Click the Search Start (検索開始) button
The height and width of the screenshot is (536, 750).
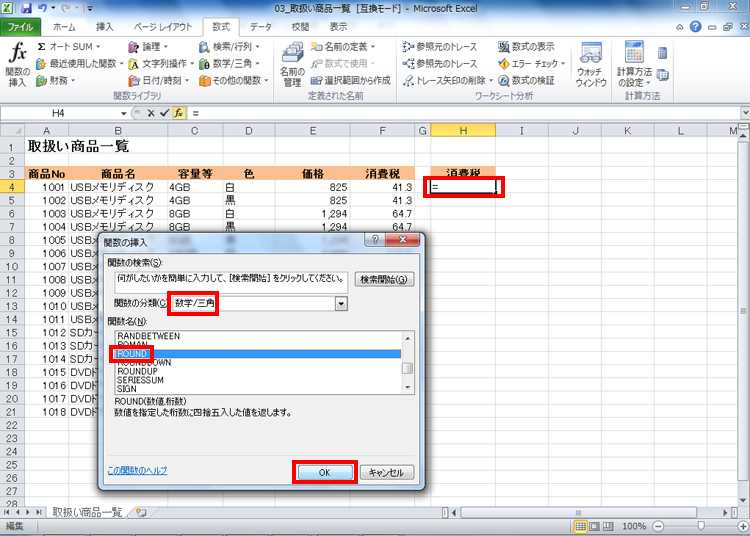[x=384, y=279]
